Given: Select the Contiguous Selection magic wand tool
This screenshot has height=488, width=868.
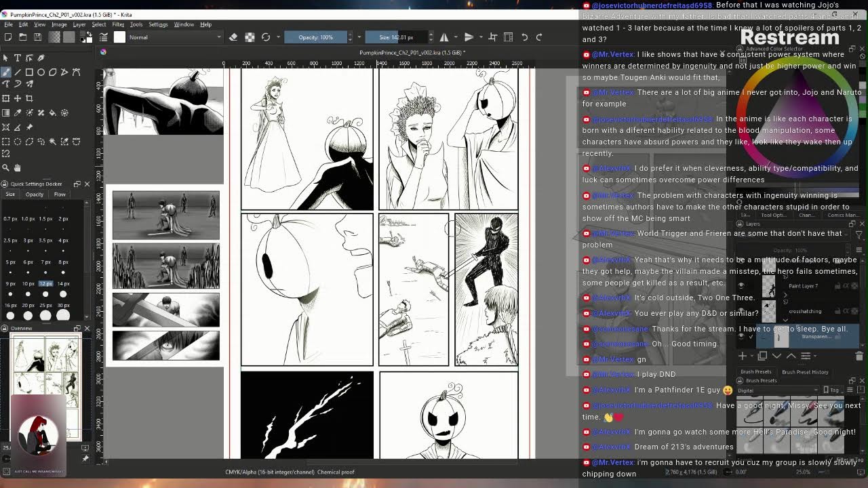Looking at the screenshot, I should tap(53, 141).
